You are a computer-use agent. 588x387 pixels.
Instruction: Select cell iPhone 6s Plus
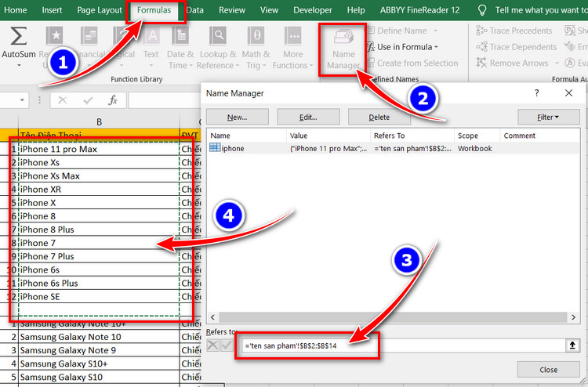[99, 284]
